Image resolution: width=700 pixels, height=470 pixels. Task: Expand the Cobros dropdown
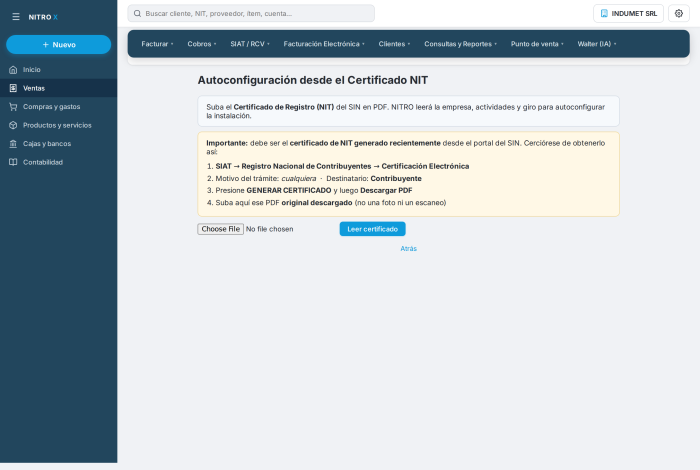pos(202,44)
